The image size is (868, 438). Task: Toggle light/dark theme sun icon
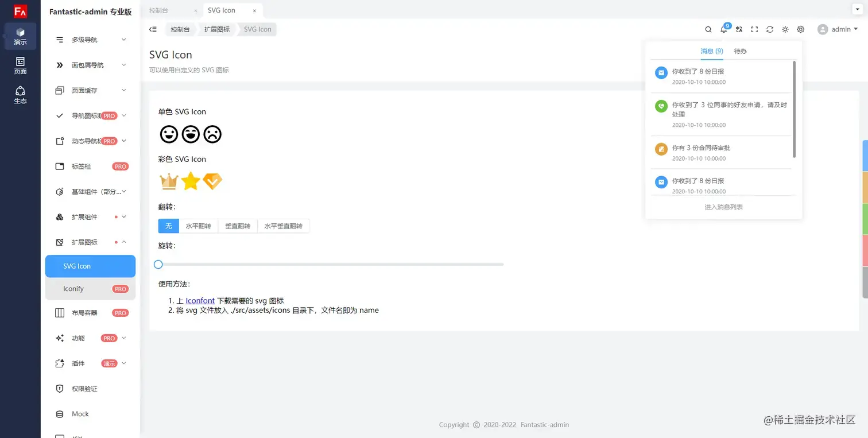785,29
